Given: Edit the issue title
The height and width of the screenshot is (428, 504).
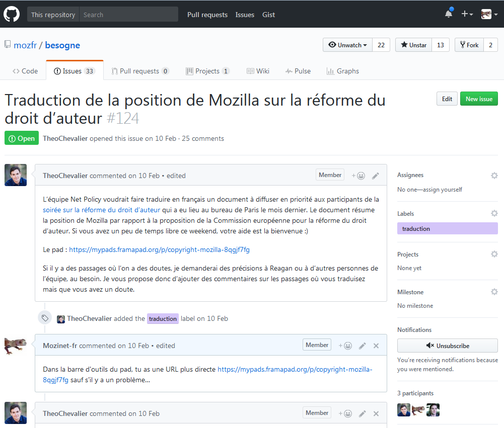Looking at the screenshot, I should (447, 99).
